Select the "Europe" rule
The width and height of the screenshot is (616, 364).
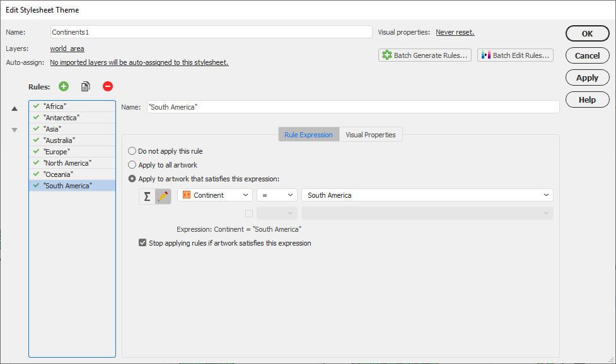[73, 152]
